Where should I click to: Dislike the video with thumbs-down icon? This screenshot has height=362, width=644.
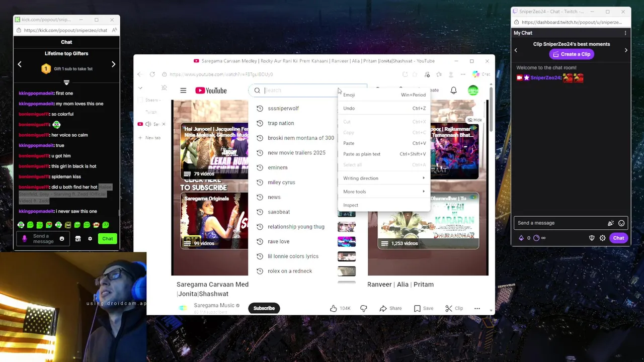click(x=363, y=308)
